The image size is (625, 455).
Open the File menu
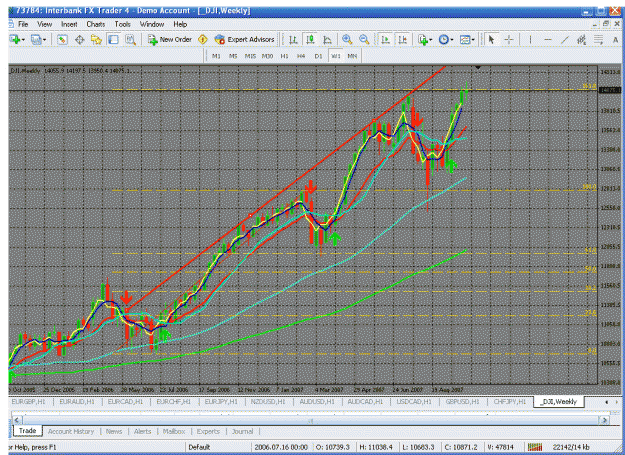23,24
